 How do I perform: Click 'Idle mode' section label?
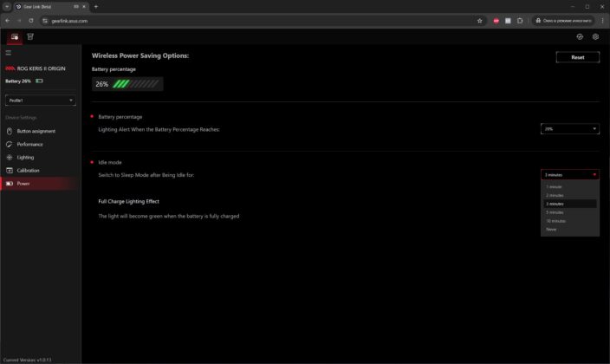pos(110,162)
